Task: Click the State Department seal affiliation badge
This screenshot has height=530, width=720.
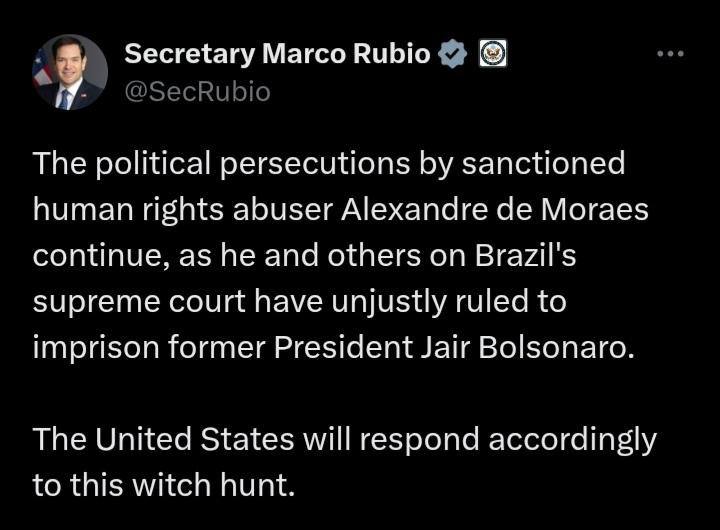Action: point(493,54)
